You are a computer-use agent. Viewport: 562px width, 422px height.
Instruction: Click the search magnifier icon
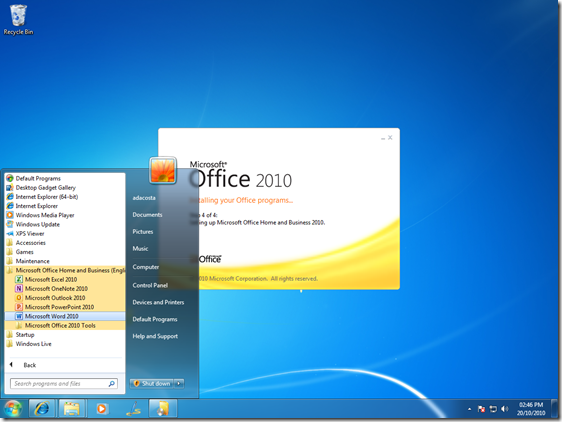111,384
